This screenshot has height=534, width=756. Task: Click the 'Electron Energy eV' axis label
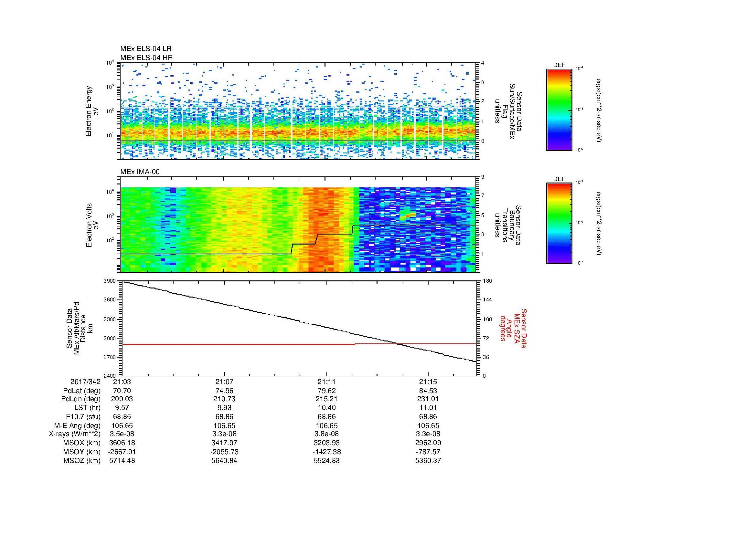(92, 111)
